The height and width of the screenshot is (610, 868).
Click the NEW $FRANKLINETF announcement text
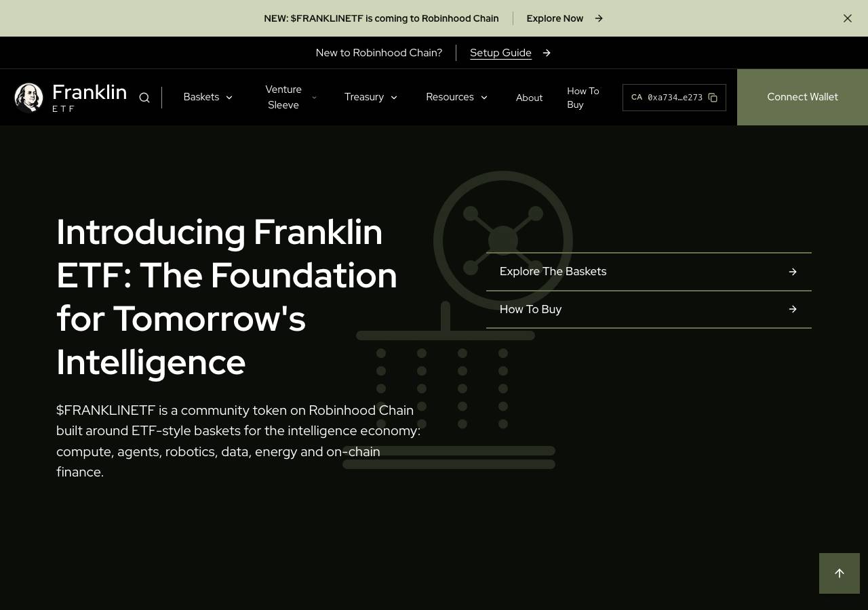[381, 18]
